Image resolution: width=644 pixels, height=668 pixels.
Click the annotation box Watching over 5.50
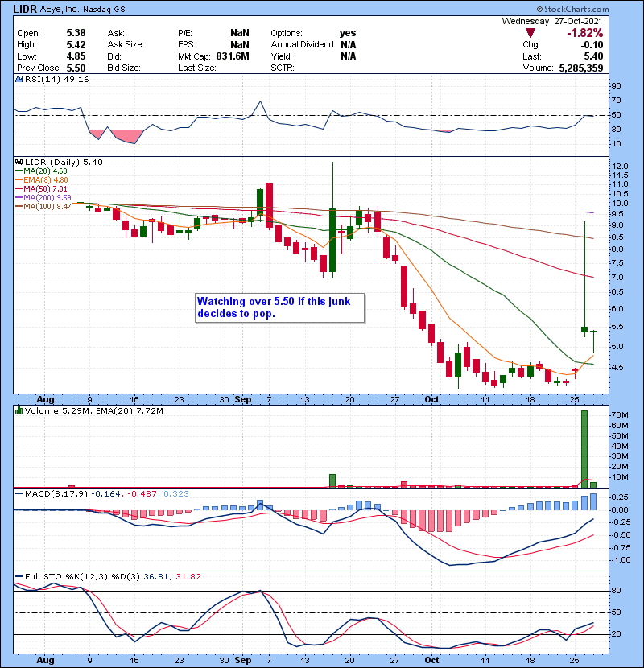279,307
